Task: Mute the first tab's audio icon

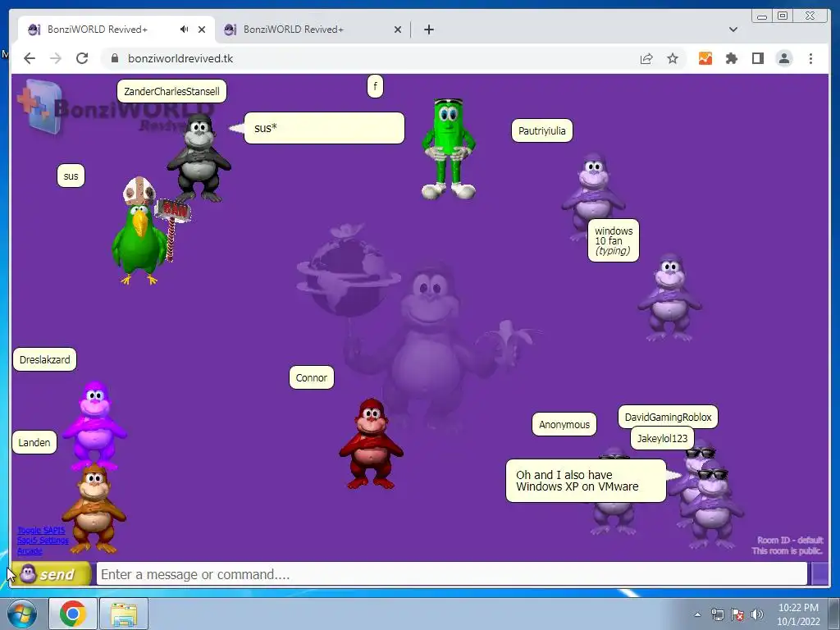Action: point(184,30)
